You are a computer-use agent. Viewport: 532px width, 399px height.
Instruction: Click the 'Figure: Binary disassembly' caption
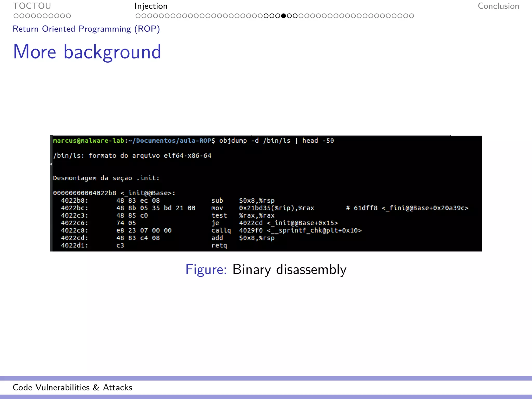coord(266,269)
